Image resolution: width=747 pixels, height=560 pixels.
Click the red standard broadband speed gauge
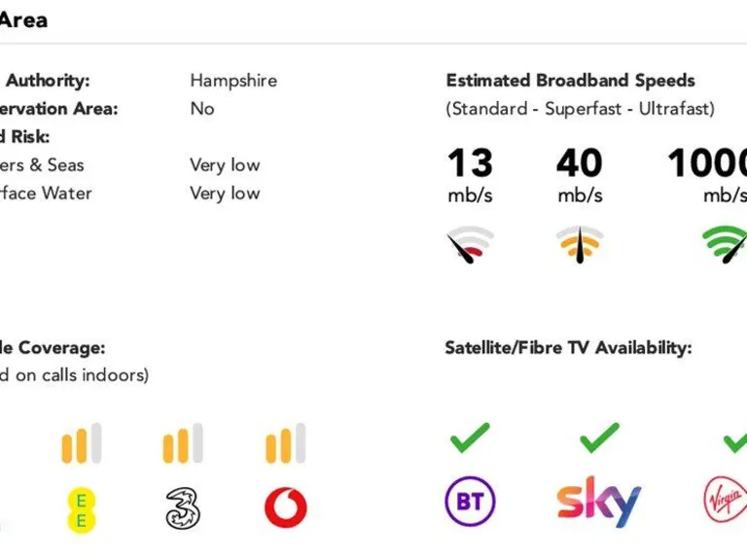click(470, 245)
